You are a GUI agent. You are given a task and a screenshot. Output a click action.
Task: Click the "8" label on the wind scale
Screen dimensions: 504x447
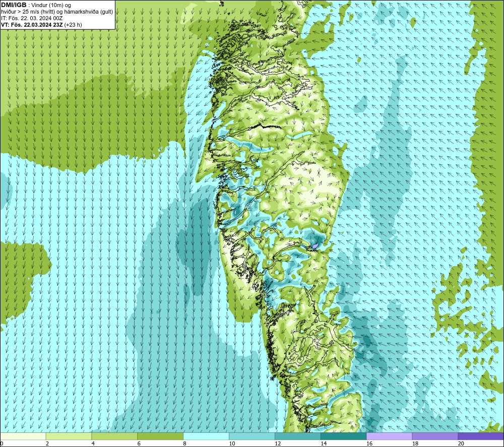[184, 444]
